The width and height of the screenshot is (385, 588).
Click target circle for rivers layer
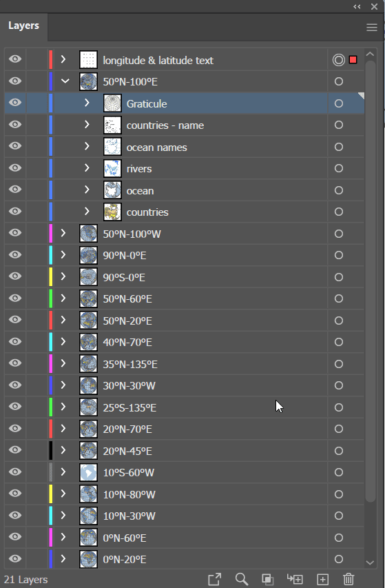tap(339, 168)
